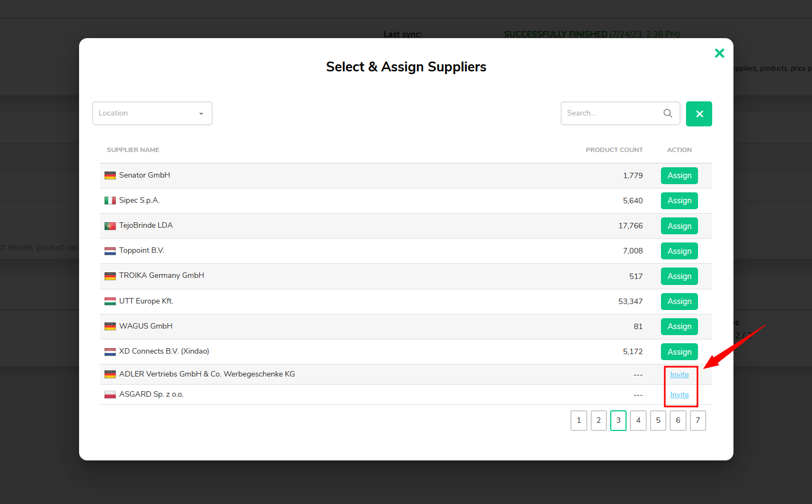Close the Select & Assign Suppliers dialog
Image resolution: width=812 pixels, height=504 pixels.
(719, 53)
